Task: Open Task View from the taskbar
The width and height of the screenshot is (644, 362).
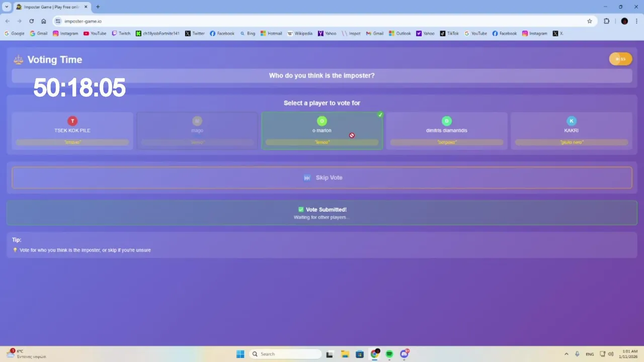Action: tap(330, 354)
